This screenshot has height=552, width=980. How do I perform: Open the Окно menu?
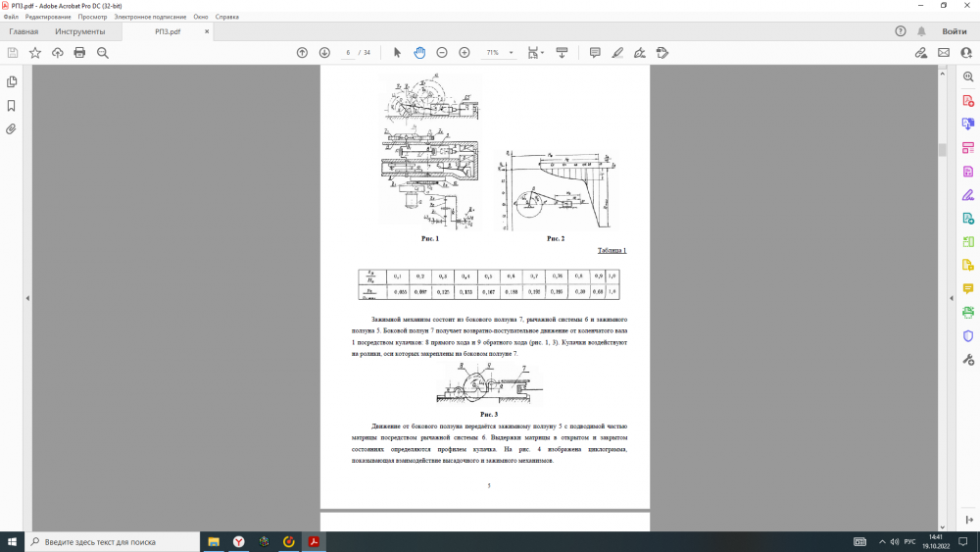[x=201, y=17]
